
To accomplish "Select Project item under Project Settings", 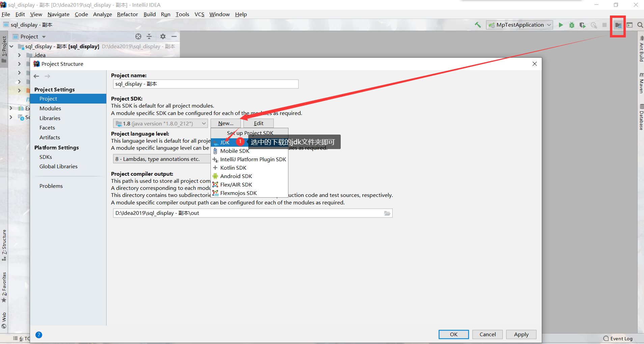I will (68, 99).
